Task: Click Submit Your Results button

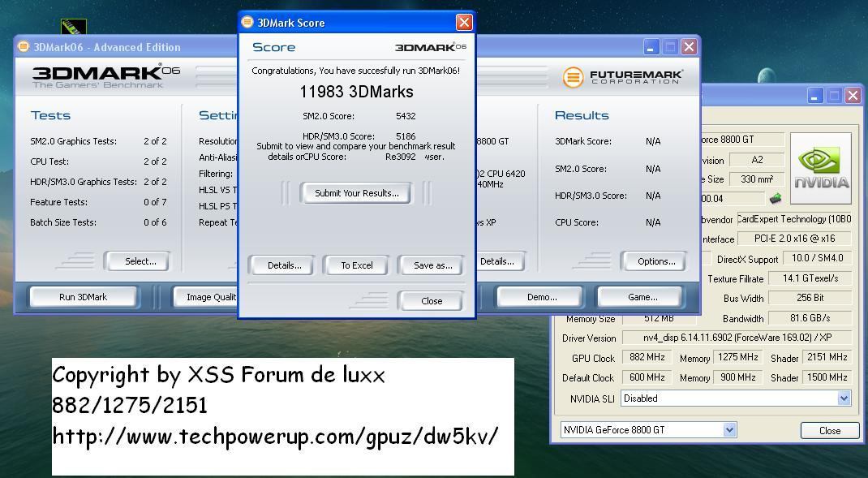Action: 356,193
